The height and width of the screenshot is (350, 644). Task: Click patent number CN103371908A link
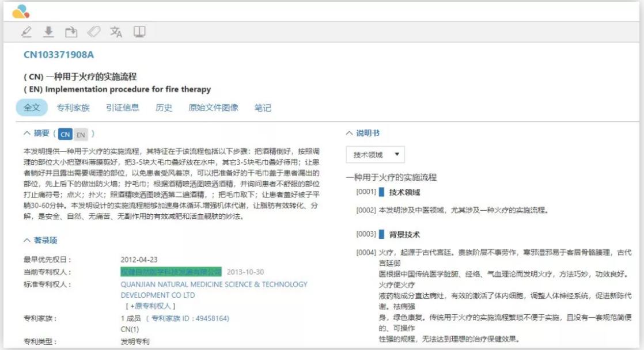pyautogui.click(x=58, y=55)
